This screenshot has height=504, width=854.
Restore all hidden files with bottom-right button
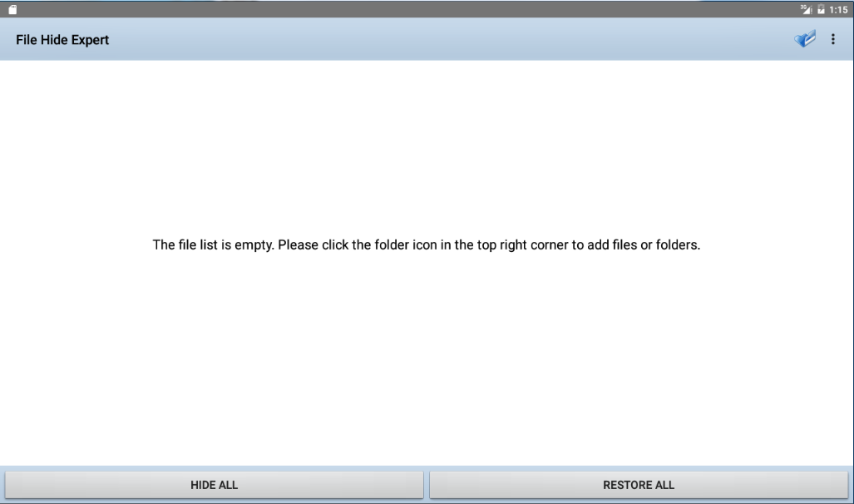point(639,484)
